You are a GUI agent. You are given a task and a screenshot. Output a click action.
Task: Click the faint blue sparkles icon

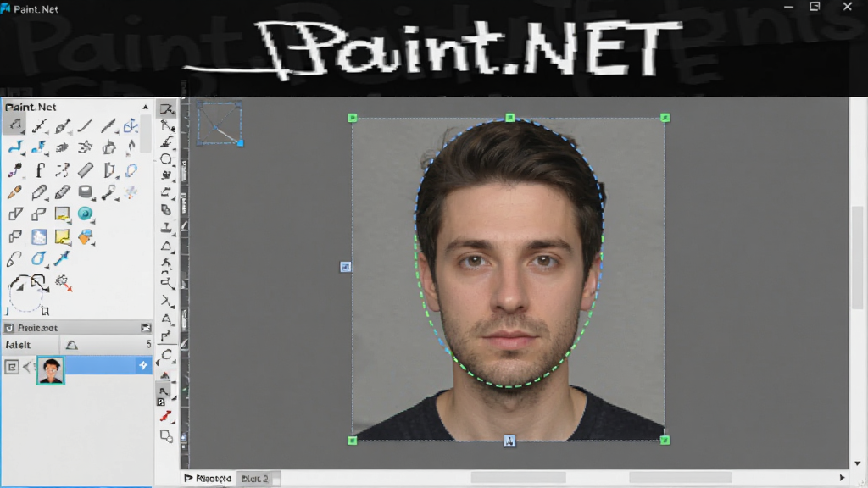click(131, 192)
